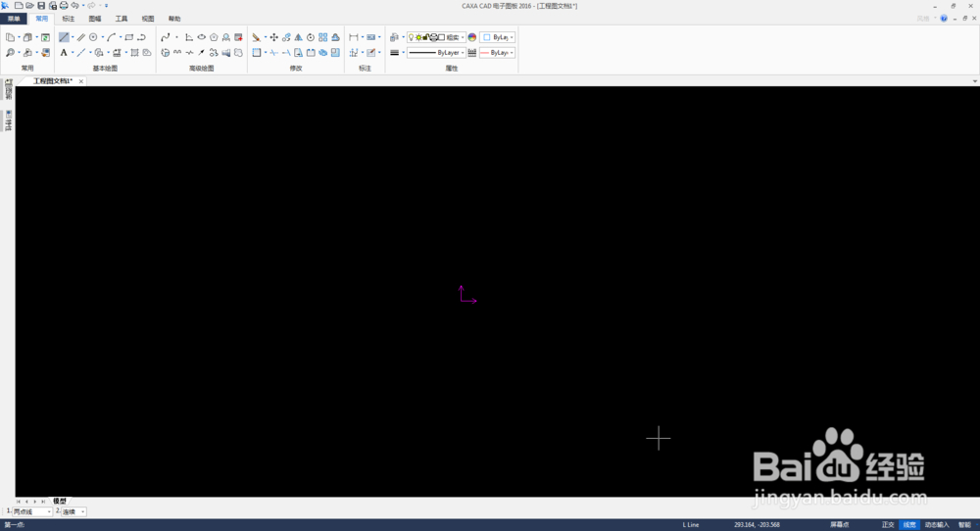Click the Linear dimension tool
This screenshot has width=980, height=531.
coord(354,37)
